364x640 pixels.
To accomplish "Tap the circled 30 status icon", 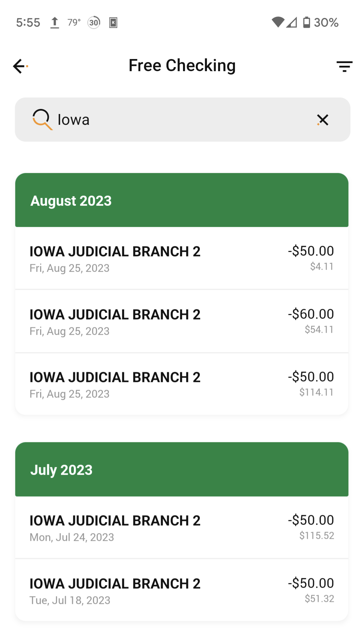I will pos(94,23).
